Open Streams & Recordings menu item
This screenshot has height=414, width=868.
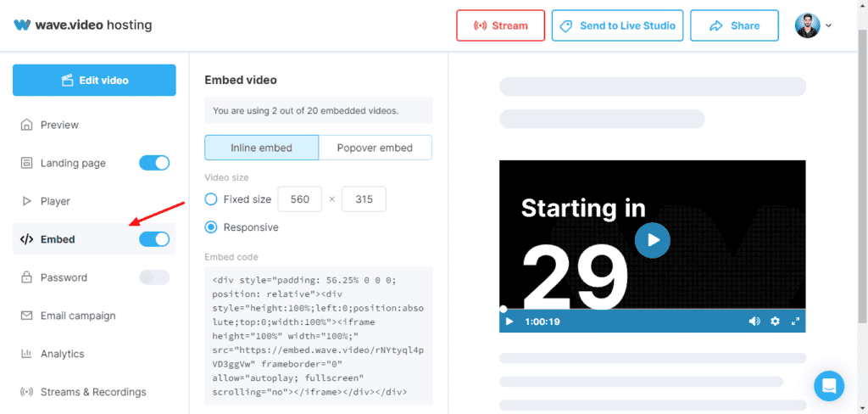tap(94, 392)
